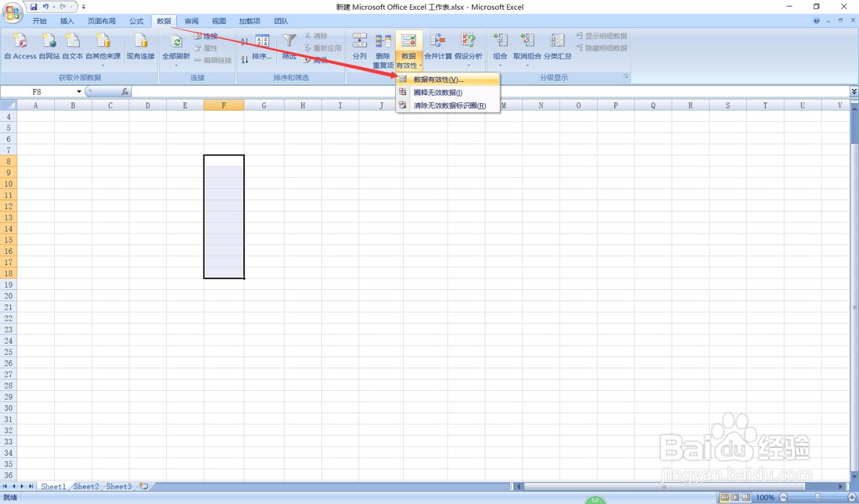The height and width of the screenshot is (504, 859).
Task: Click Text to Columns (分列)
Action: 360,47
